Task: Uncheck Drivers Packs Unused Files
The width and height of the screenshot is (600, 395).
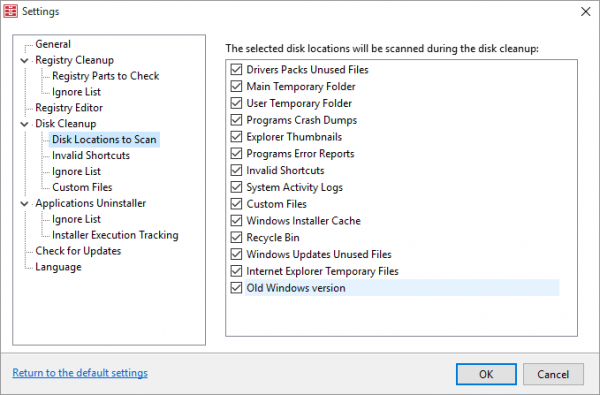Action: click(x=236, y=69)
